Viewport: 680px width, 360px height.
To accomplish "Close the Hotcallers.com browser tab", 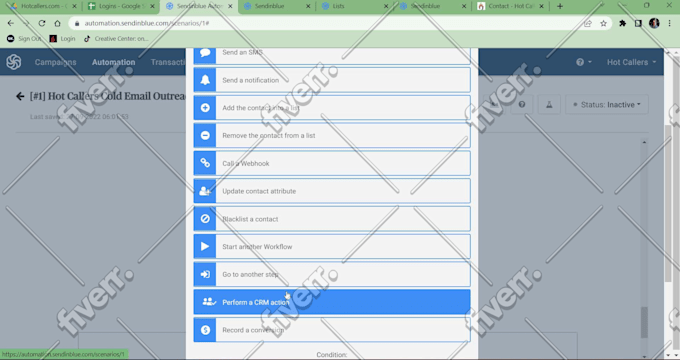I will pyautogui.click(x=74, y=6).
